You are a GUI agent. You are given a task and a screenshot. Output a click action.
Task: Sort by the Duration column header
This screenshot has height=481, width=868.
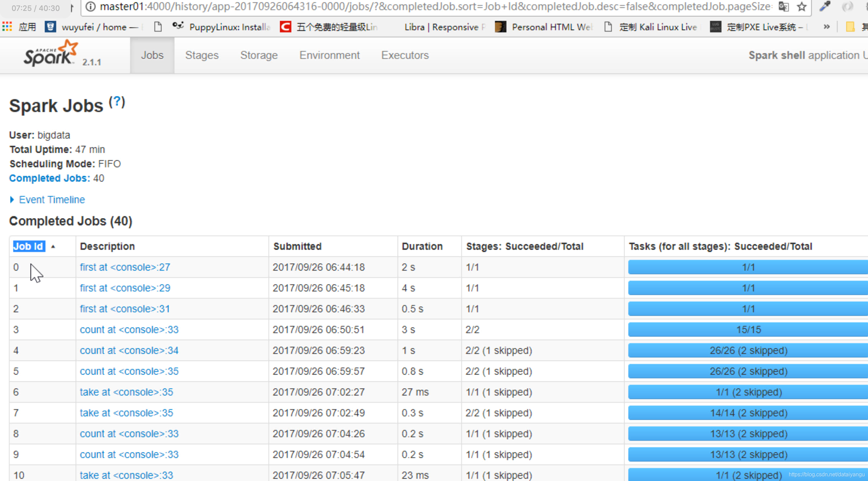pyautogui.click(x=422, y=246)
